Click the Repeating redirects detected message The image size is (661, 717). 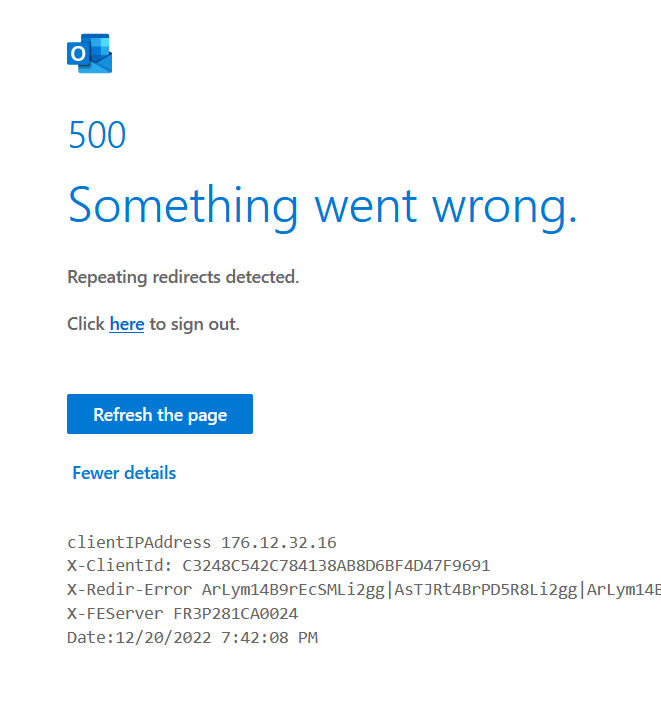coord(183,277)
